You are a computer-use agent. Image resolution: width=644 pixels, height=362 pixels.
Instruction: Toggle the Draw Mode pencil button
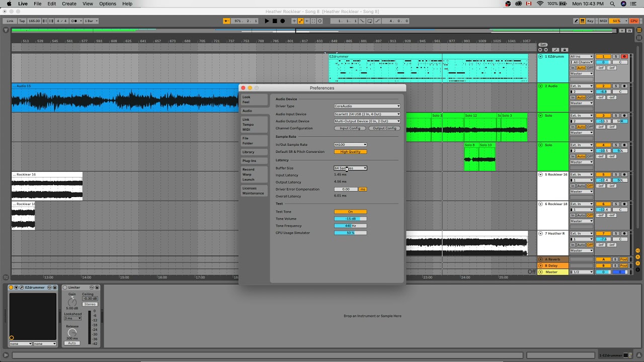pyautogui.click(x=576, y=21)
